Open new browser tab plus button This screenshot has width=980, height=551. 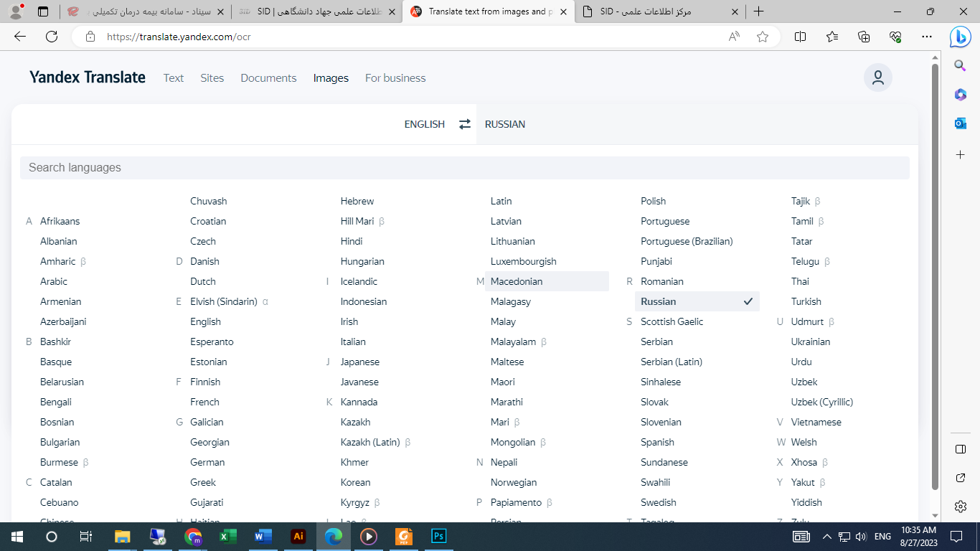pos(759,11)
